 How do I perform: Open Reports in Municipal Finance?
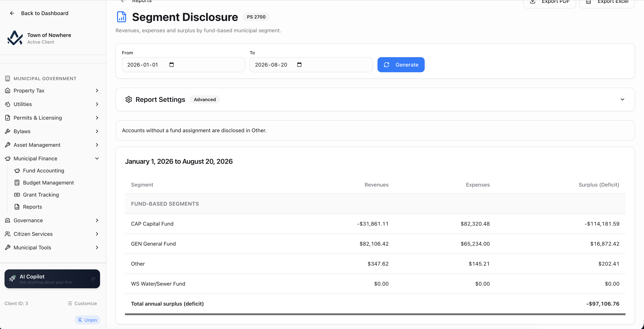pos(32,207)
